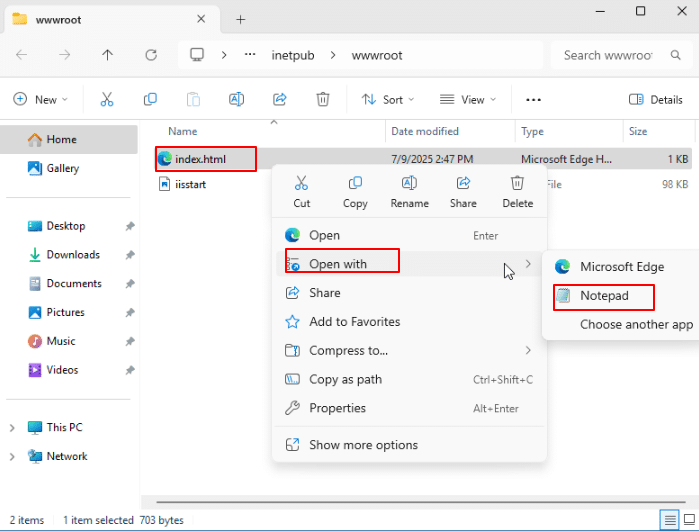The height and width of the screenshot is (531, 699).
Task: Sort by the Type column header
Action: tap(532, 131)
